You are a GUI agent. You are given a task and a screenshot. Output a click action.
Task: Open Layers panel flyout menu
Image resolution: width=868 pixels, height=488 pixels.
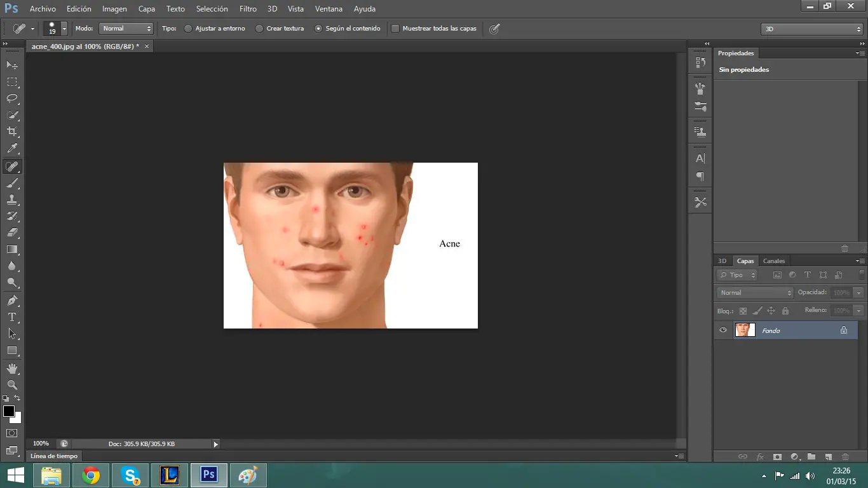coord(860,261)
